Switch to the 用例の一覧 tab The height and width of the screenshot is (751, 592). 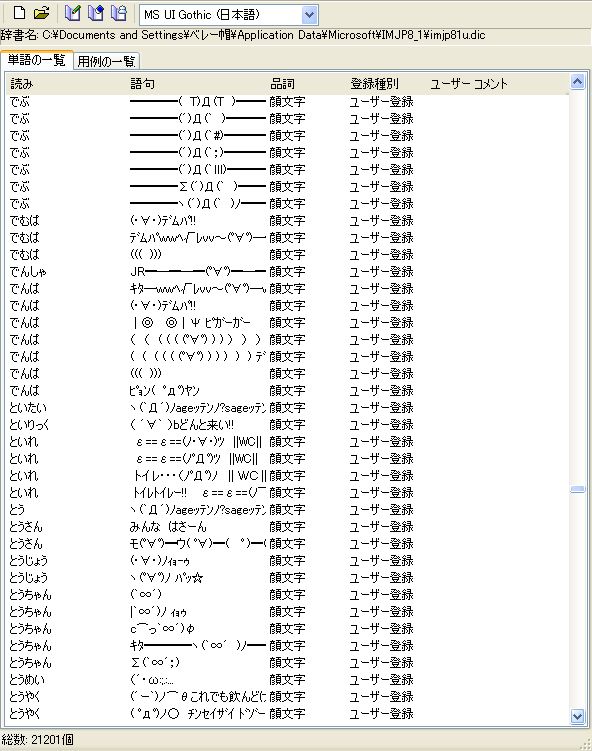pyautogui.click(x=106, y=61)
